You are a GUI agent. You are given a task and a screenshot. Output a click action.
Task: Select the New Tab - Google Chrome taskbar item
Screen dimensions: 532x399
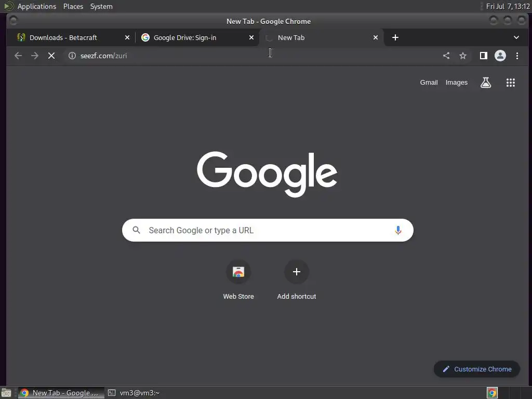click(61, 393)
